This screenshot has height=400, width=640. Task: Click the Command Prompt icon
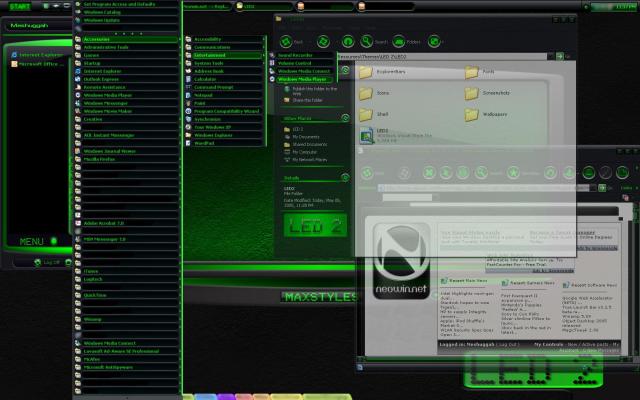tap(188, 87)
